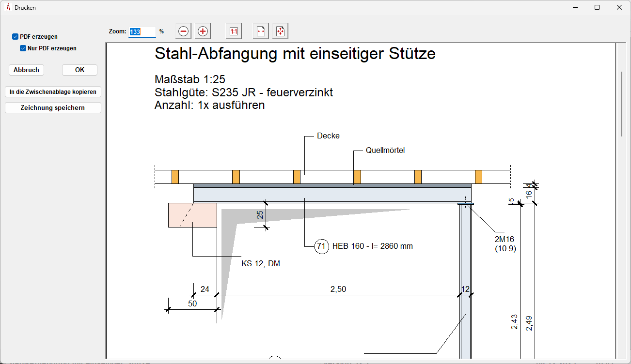This screenshot has width=631, height=364.
Task: Uncheck the PDF erzeugen checkbox
Action: (16, 37)
